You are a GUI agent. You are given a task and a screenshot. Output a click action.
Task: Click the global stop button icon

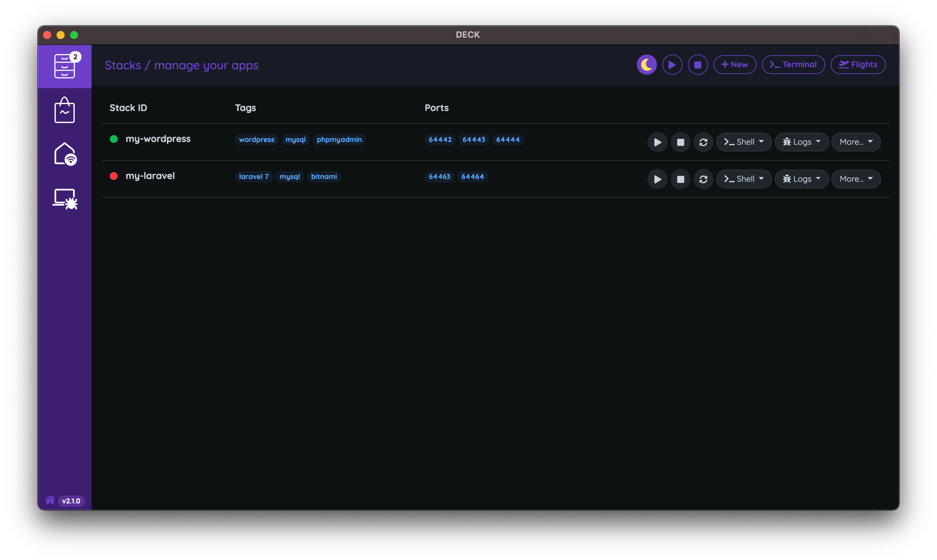tap(697, 65)
